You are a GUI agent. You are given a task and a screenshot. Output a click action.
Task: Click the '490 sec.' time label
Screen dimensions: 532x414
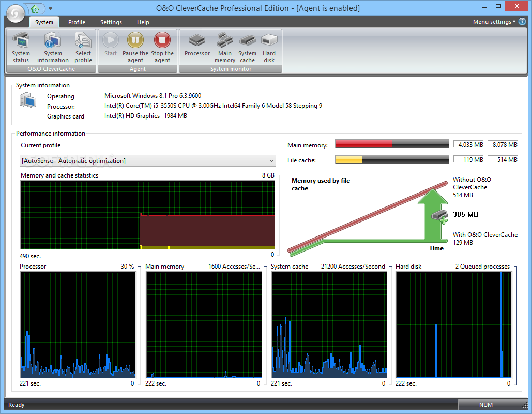(x=30, y=256)
